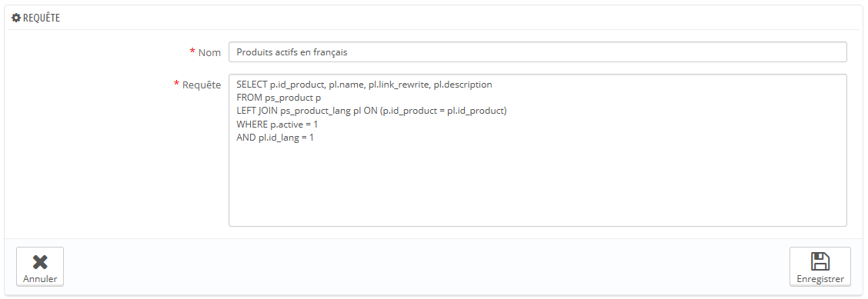The height and width of the screenshot is (299, 868).
Task: Place cursor after 'Produits actifs en français'
Action: click(348, 52)
